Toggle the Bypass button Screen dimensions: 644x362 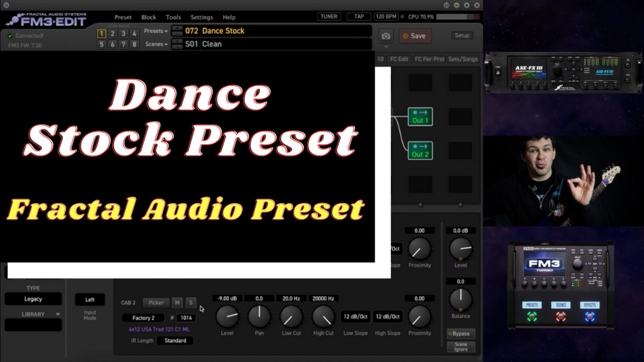(x=461, y=334)
